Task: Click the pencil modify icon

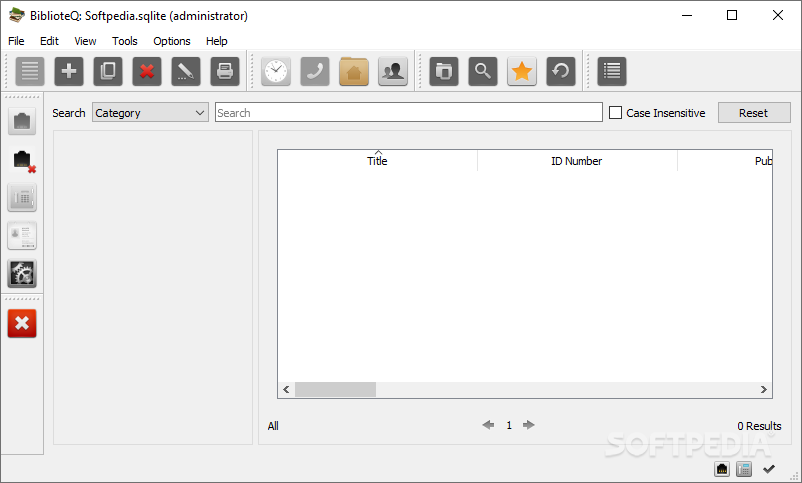Action: [186, 71]
